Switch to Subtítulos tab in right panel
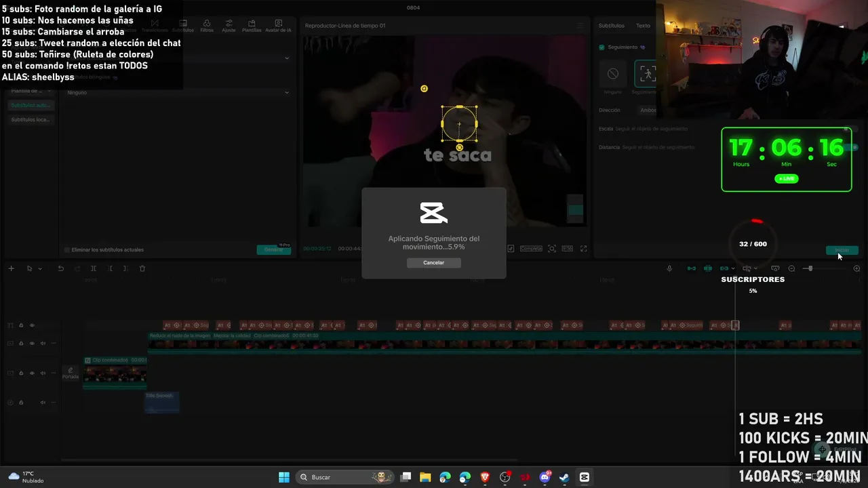 click(x=611, y=26)
